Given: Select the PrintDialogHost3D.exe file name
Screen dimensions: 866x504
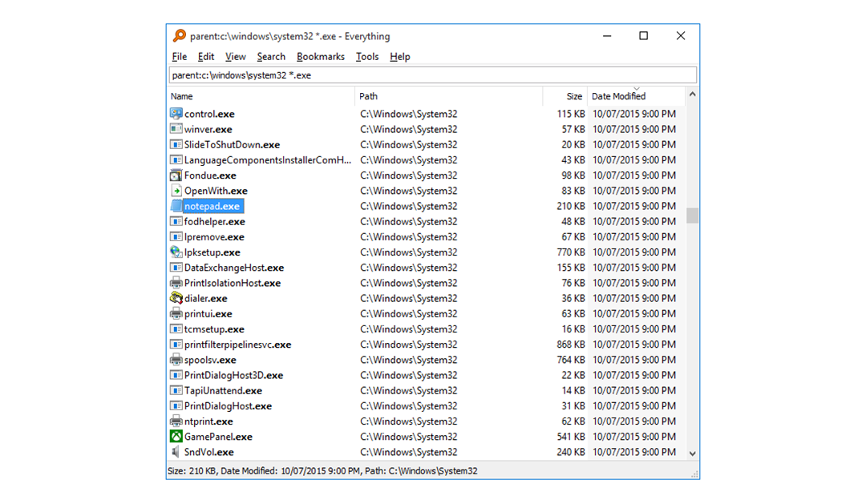Looking at the screenshot, I should 233,375.
